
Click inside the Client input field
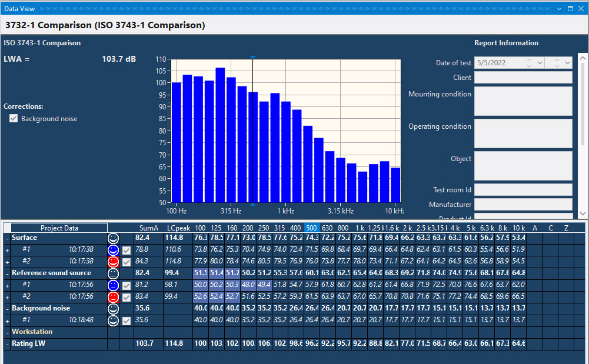523,77
